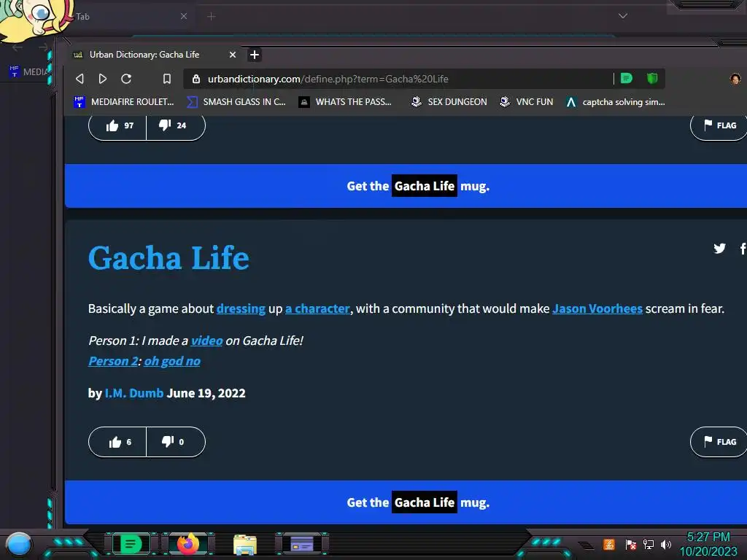Image resolution: width=747 pixels, height=560 pixels.
Task: Add new tab in background window
Action: tap(211, 16)
